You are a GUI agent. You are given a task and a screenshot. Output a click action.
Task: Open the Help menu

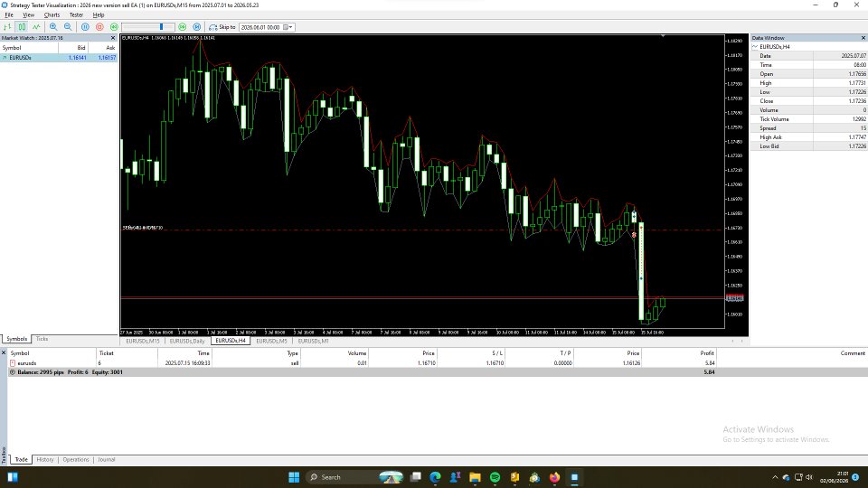[x=99, y=15]
